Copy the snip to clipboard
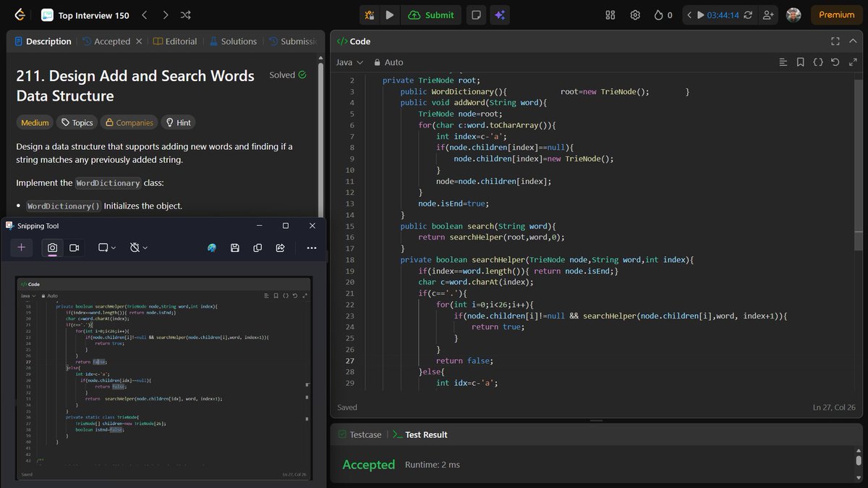This screenshot has width=868, height=488. pos(258,248)
